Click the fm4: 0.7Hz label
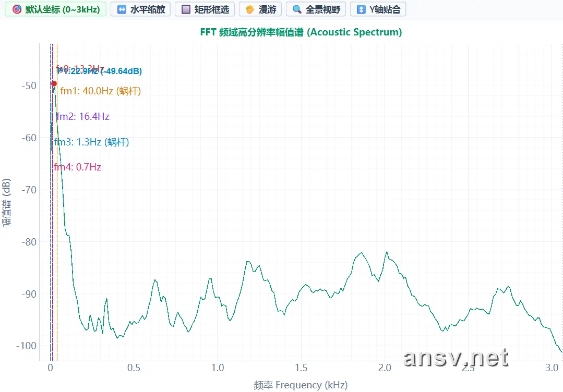This screenshot has width=563, height=392. pos(78,167)
